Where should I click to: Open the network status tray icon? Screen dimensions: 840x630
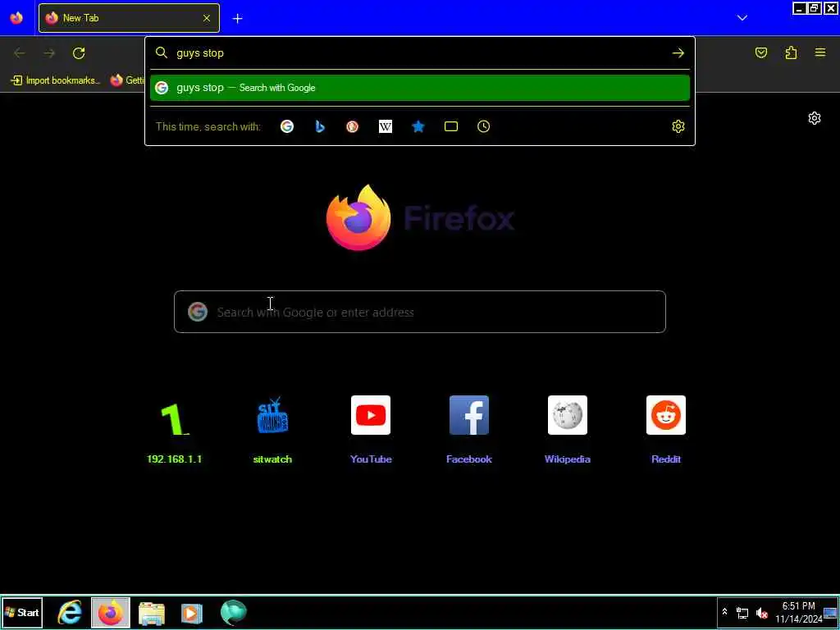tap(742, 613)
